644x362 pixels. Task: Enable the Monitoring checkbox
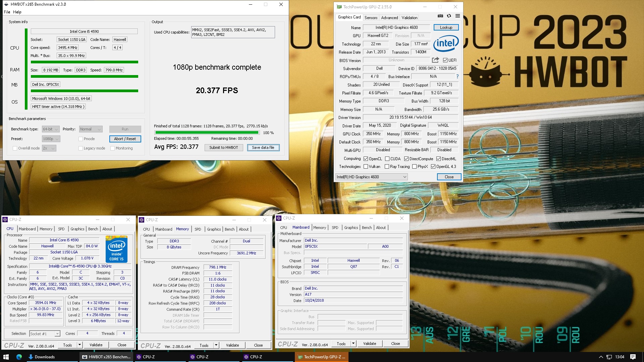(112, 148)
